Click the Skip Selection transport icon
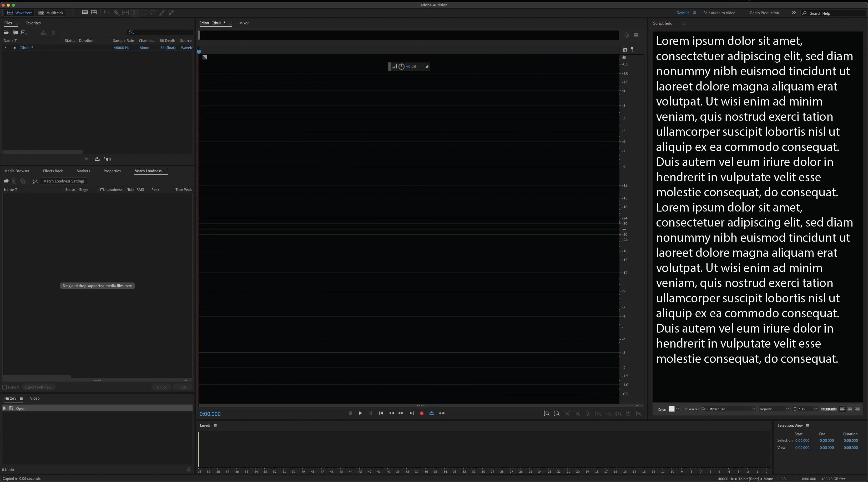The image size is (868, 482). point(442,413)
